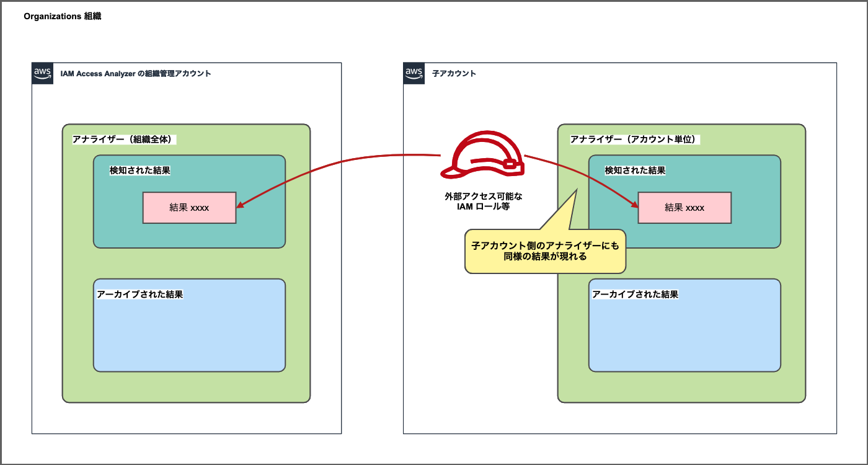Click the pink 結果 xxxx box in the child account analyzer
This screenshot has height=465, width=868.
pos(684,208)
